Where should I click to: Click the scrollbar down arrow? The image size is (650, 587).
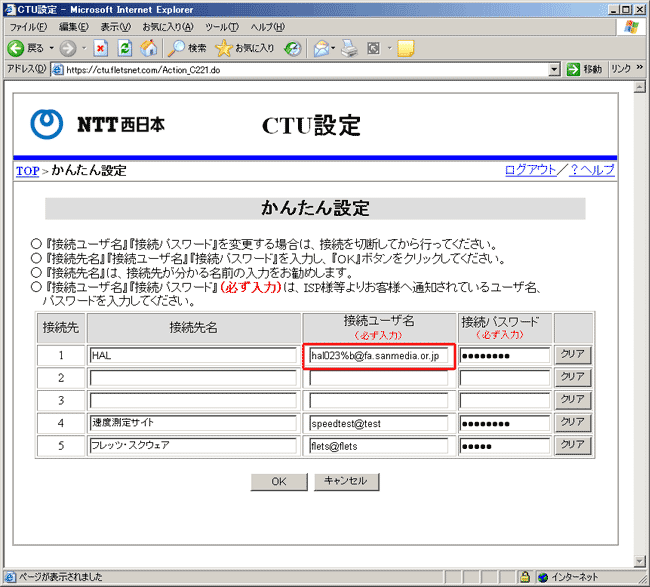coord(640,561)
